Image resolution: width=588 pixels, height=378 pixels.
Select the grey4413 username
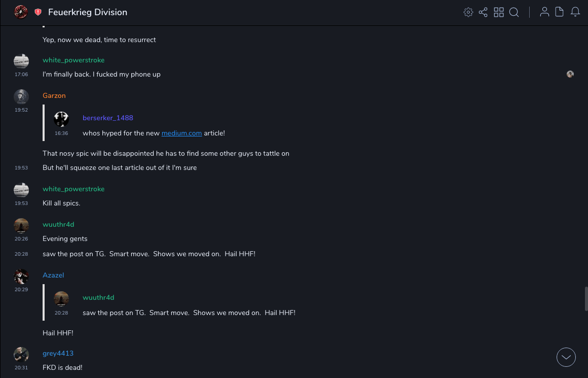click(58, 353)
